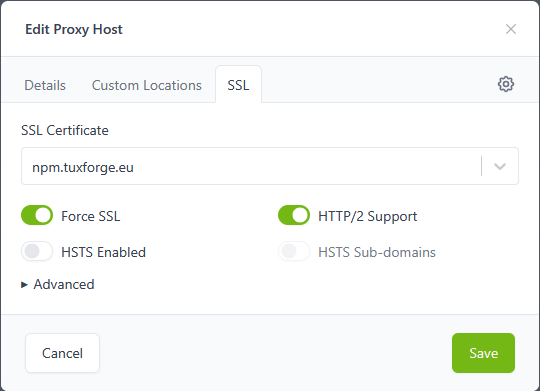The height and width of the screenshot is (391, 540).
Task: Turn off HTTP/2 Support switch
Action: [x=294, y=215]
